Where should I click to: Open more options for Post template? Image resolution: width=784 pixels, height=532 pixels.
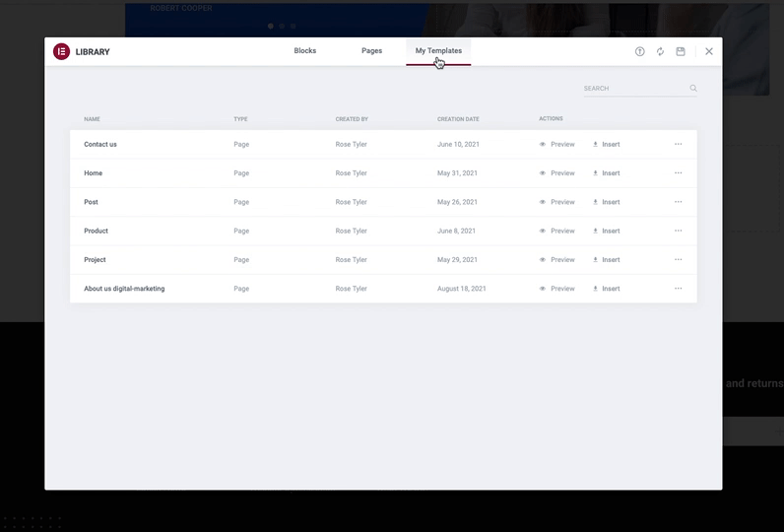coord(678,202)
